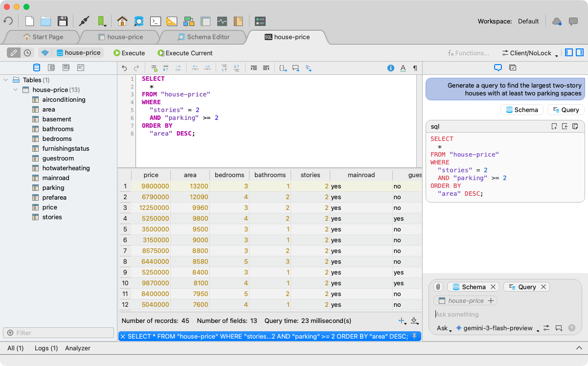Undo in SQL editor toolbar
Screen dimensions: 588x366
[x=124, y=68]
